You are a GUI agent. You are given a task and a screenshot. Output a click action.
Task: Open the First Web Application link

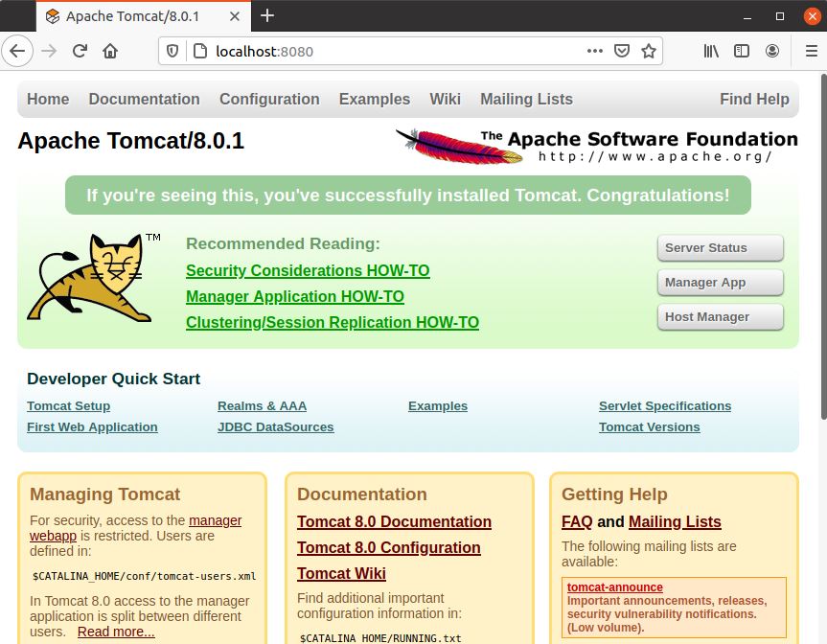92,427
